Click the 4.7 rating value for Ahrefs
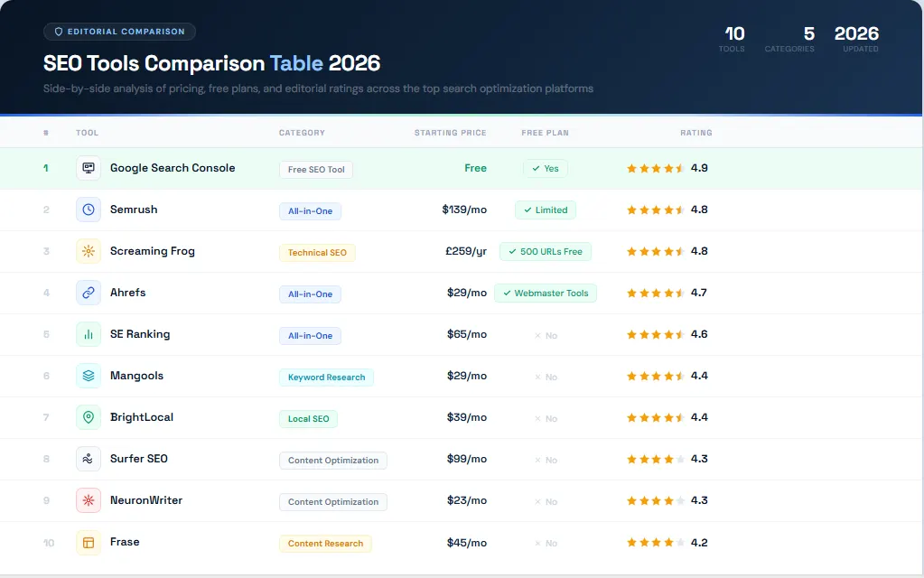 pyautogui.click(x=699, y=293)
